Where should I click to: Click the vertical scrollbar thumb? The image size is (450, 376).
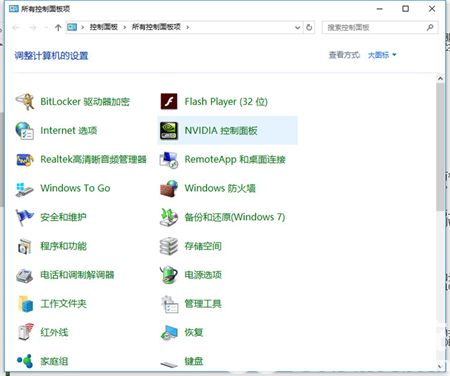pos(440,147)
